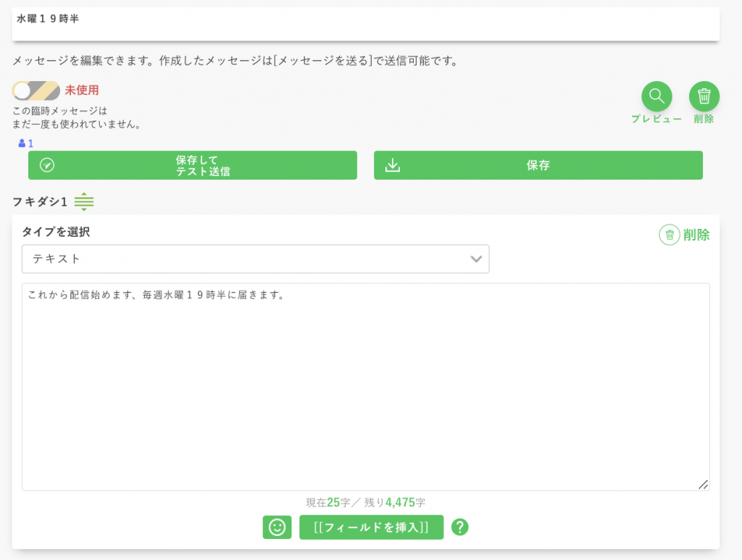
Task: Click the reorder icon beside フキダシ1
Action: (84, 202)
